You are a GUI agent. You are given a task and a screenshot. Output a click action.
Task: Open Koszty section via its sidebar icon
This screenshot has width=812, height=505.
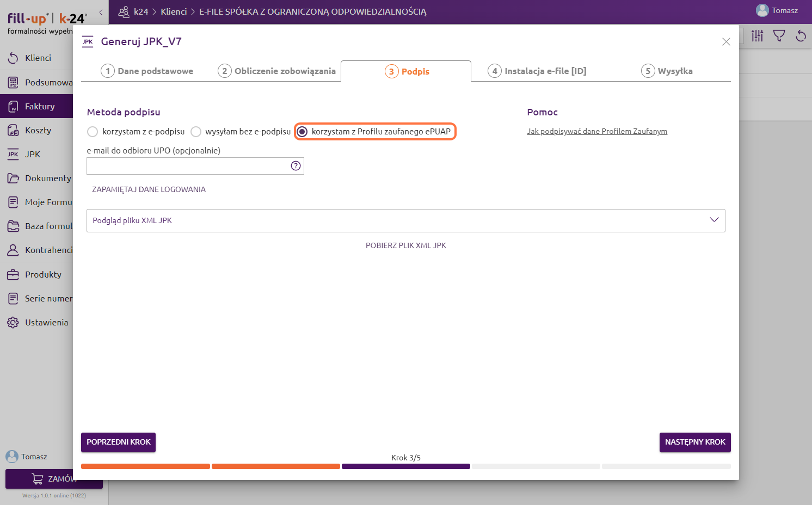[13, 131]
